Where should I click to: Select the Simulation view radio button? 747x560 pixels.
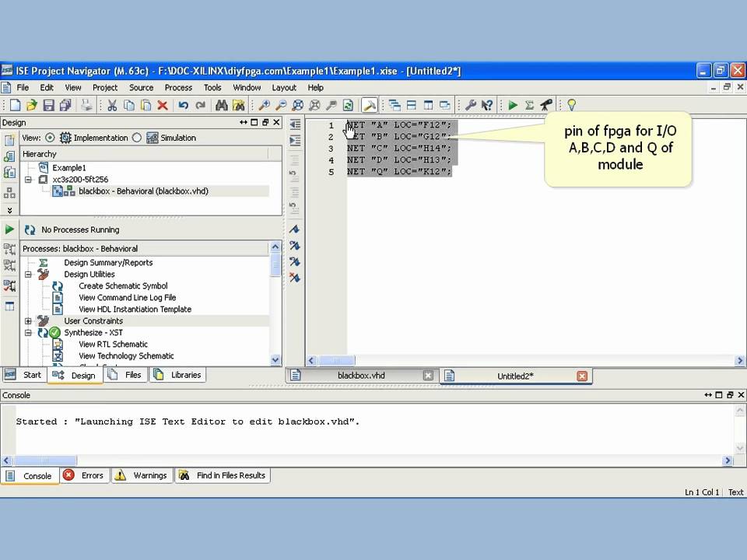click(x=137, y=138)
